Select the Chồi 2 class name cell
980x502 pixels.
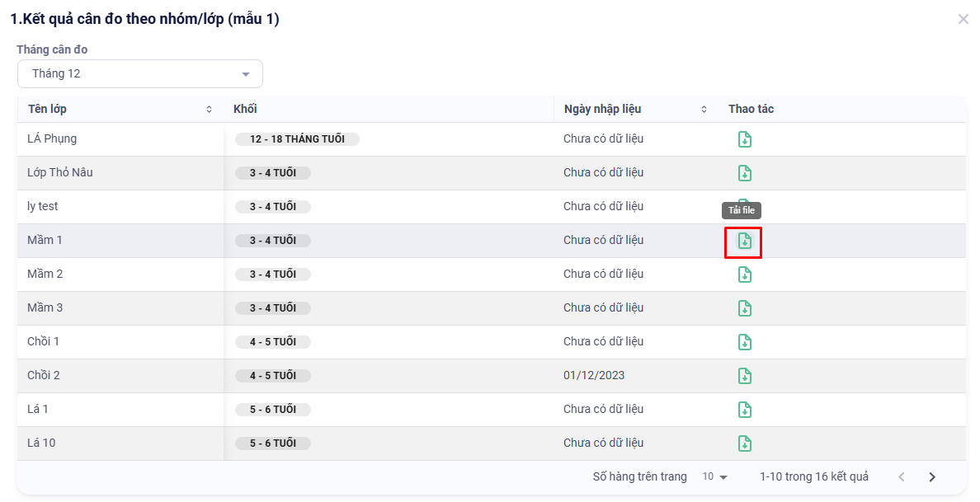point(44,376)
